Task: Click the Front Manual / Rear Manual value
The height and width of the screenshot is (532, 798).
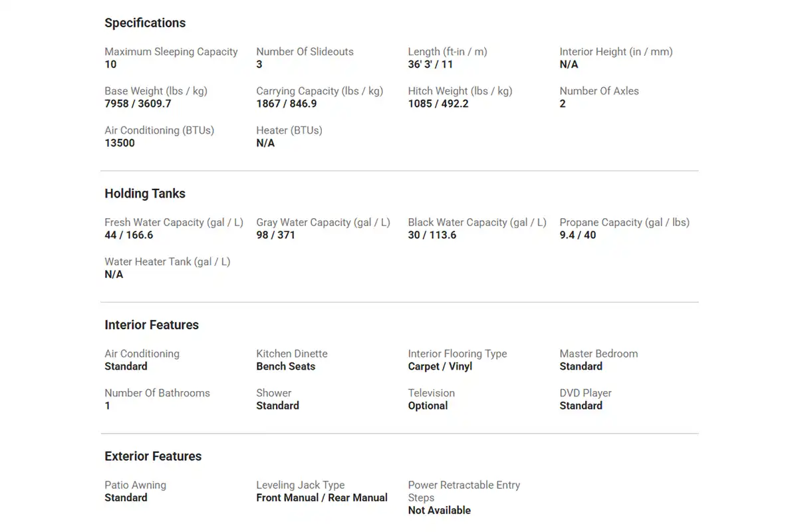Action: [322, 497]
